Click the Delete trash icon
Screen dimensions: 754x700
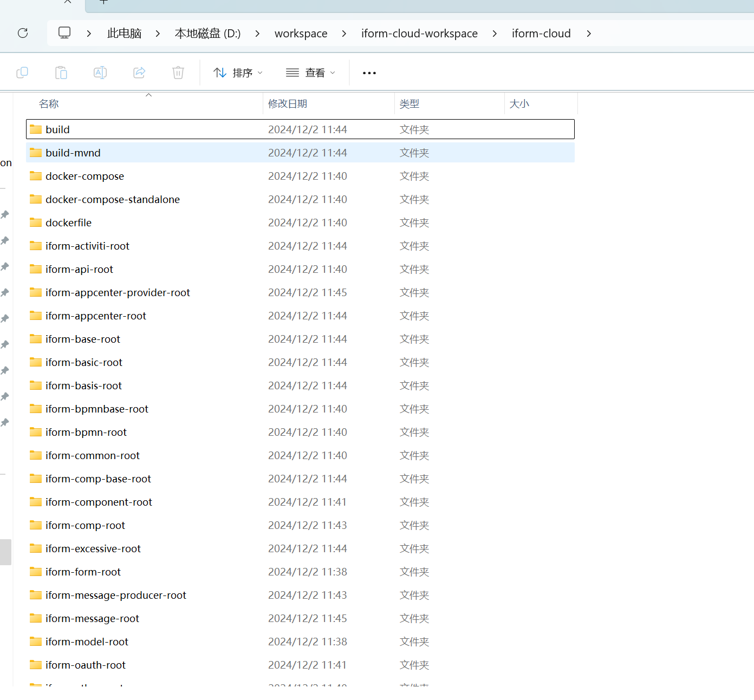[178, 73]
